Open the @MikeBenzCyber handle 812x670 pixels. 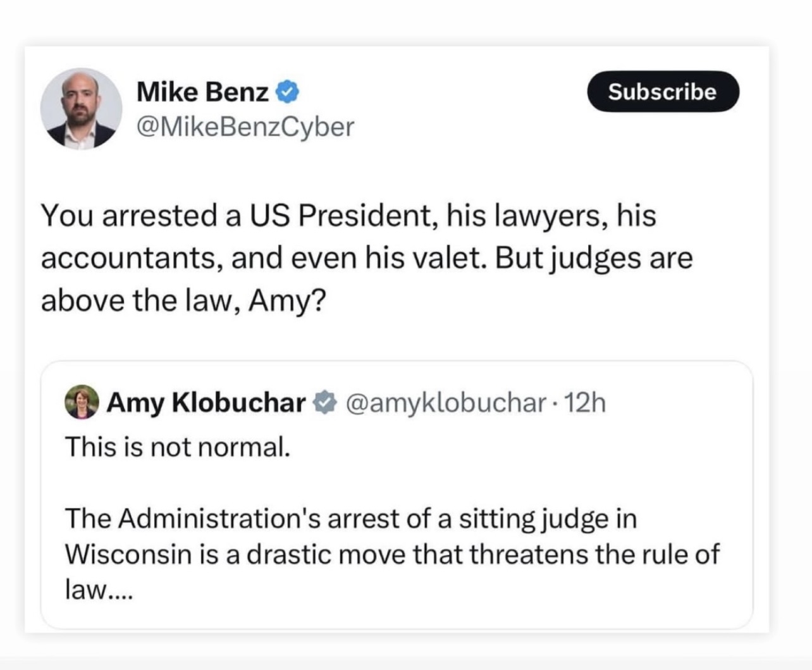pyautogui.click(x=245, y=127)
